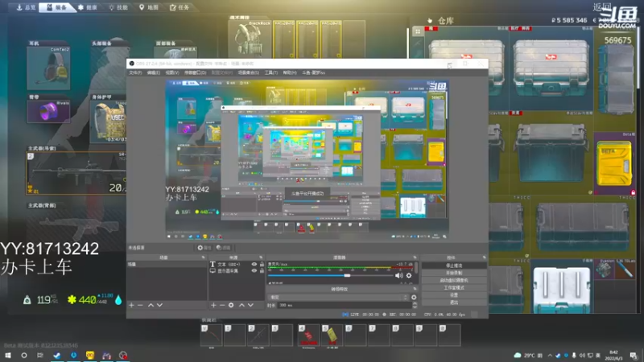
Task: Toggle visibility of the 文本 (GDI+) source
Action: tap(254, 265)
